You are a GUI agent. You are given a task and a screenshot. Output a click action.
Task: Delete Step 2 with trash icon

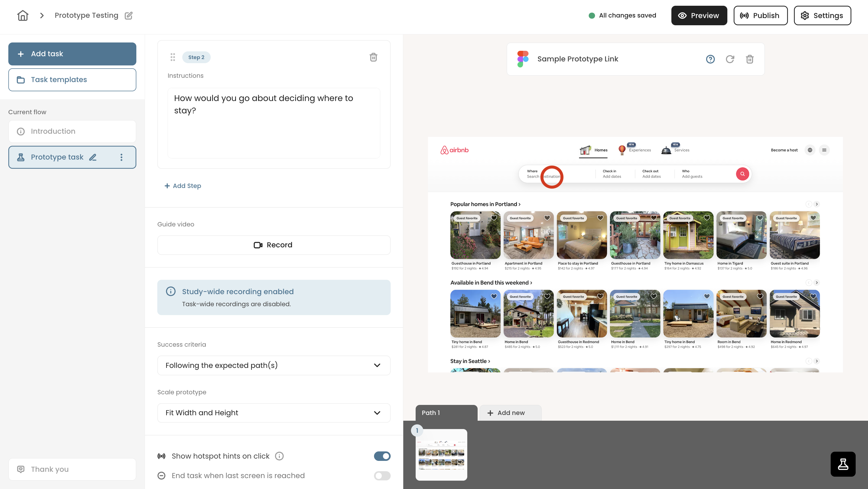(x=373, y=57)
